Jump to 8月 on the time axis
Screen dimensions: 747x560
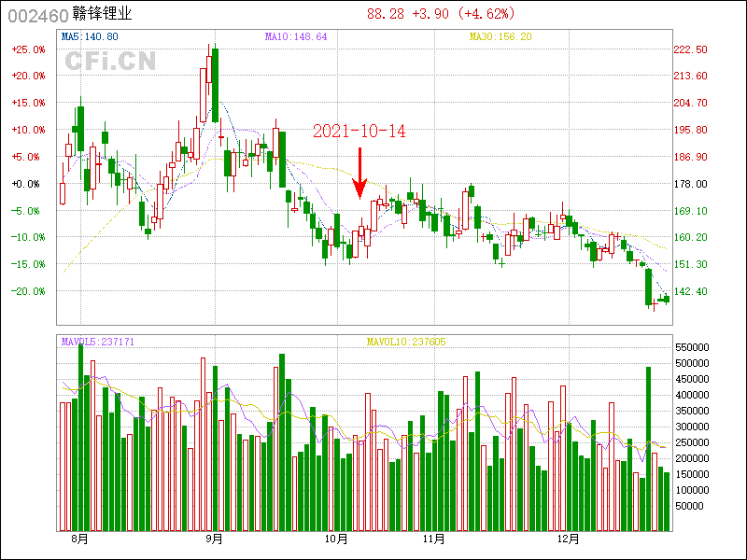[x=79, y=539]
